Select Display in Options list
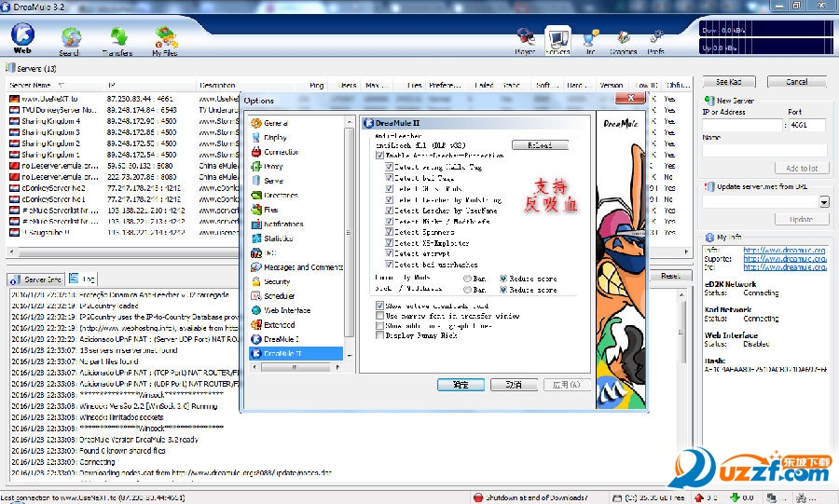Screen dimensions: 839x504 click(269, 137)
